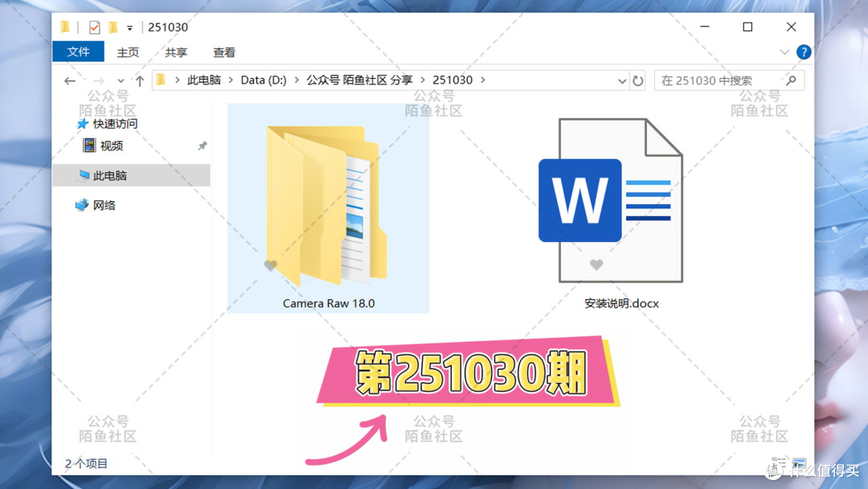The image size is (868, 489).
Task: Expand the address bar history dropdown
Action: [x=622, y=81]
